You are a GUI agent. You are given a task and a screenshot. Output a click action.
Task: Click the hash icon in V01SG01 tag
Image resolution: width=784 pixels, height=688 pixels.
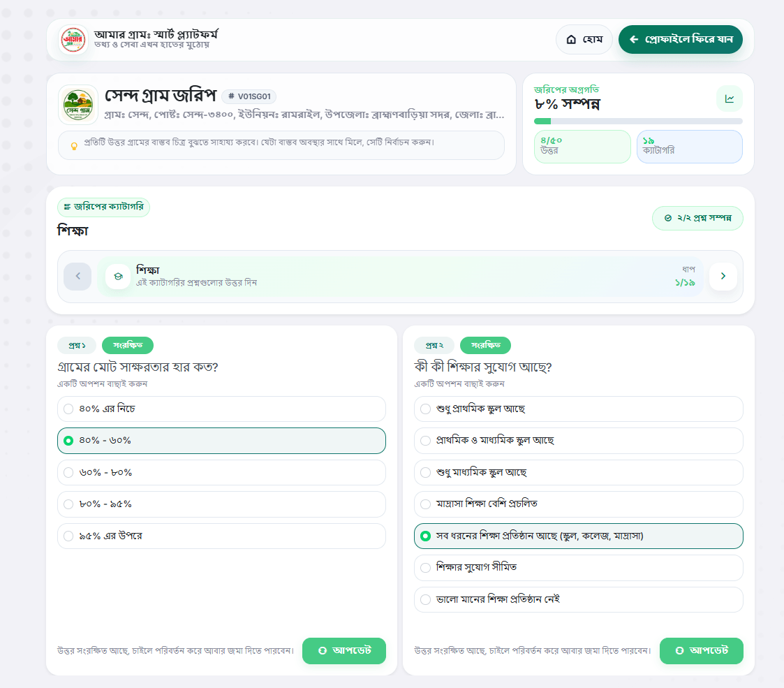[x=231, y=96]
